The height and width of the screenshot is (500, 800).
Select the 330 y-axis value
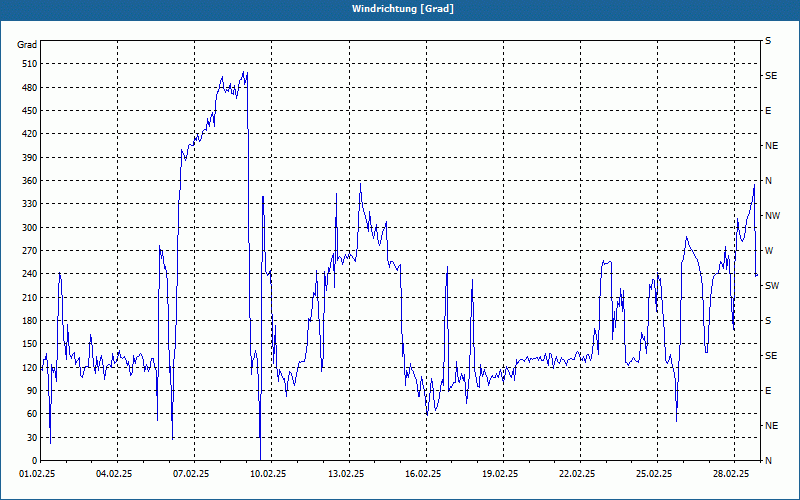[x=30, y=204]
